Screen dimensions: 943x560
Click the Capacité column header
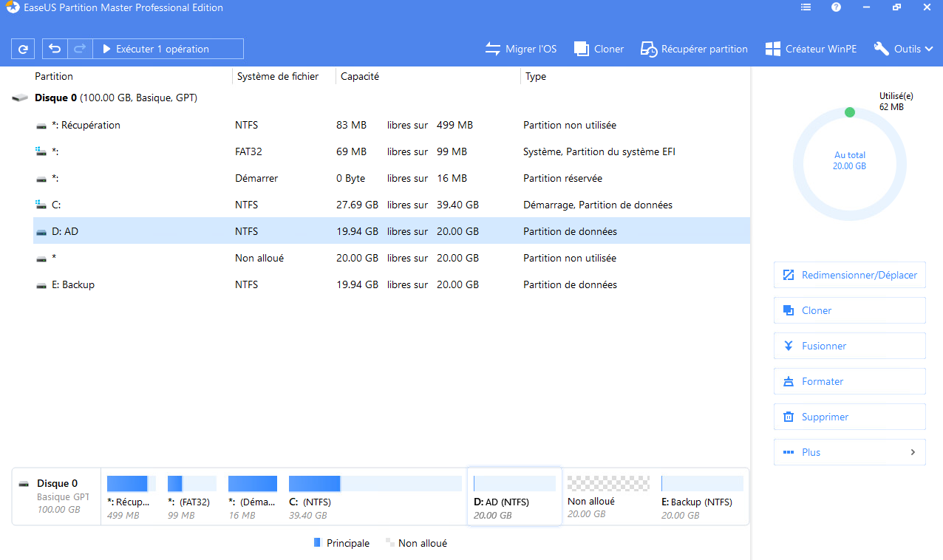pyautogui.click(x=360, y=76)
